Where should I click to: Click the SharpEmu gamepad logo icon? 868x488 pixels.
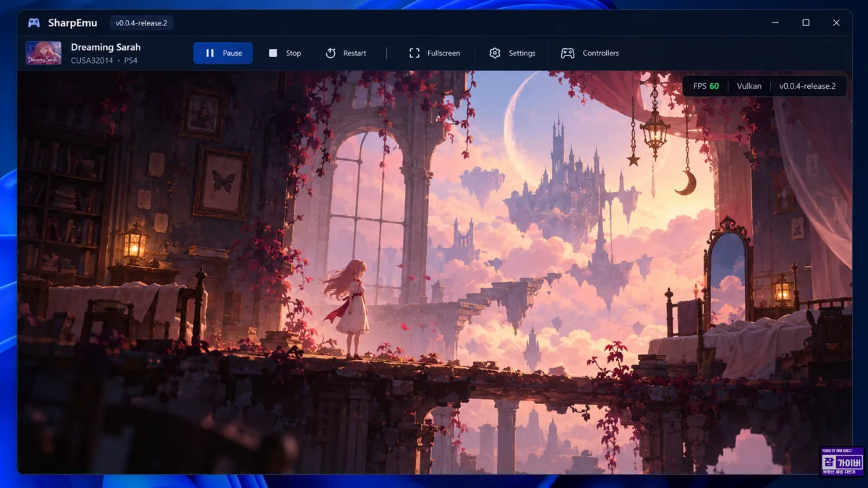34,23
